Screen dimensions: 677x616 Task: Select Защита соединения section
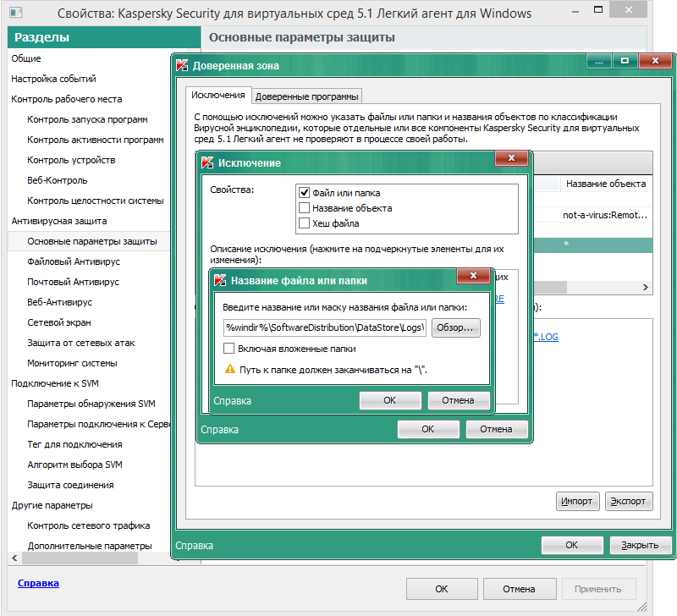(70, 484)
